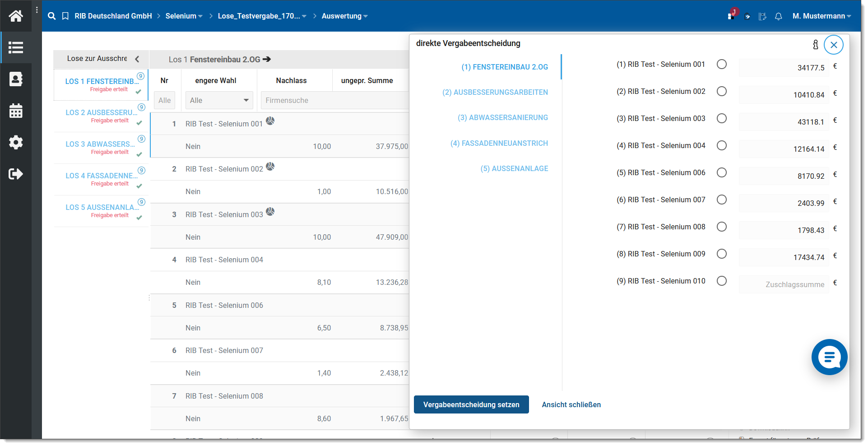
Task: Select LOS 1 FENSTEREINB in lot list
Action: (101, 85)
